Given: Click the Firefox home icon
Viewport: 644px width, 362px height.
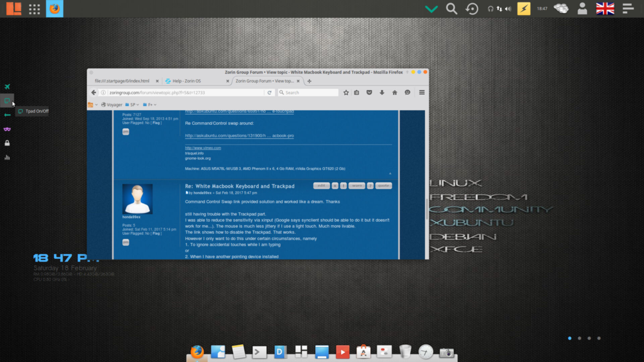Looking at the screenshot, I should click(394, 93).
